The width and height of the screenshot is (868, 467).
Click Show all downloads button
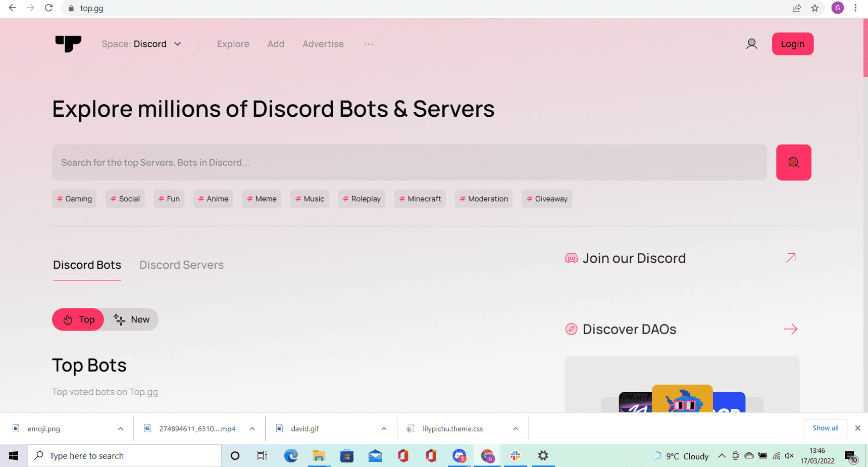point(825,428)
